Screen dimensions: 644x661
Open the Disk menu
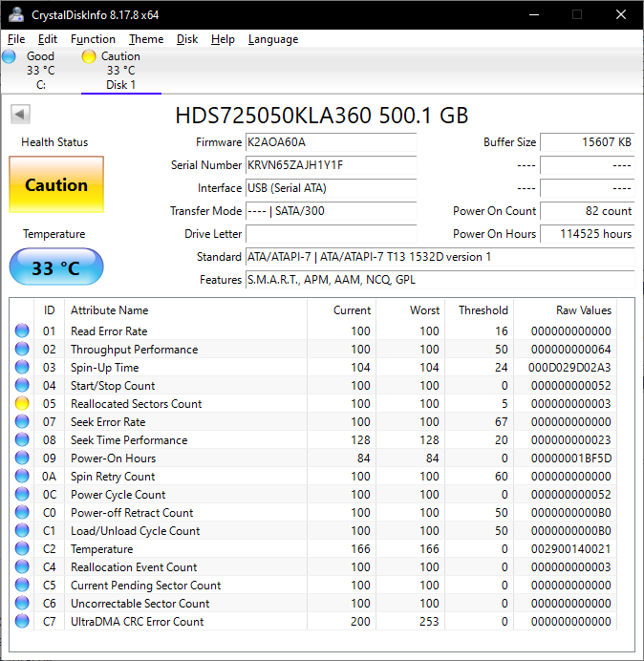(x=187, y=39)
